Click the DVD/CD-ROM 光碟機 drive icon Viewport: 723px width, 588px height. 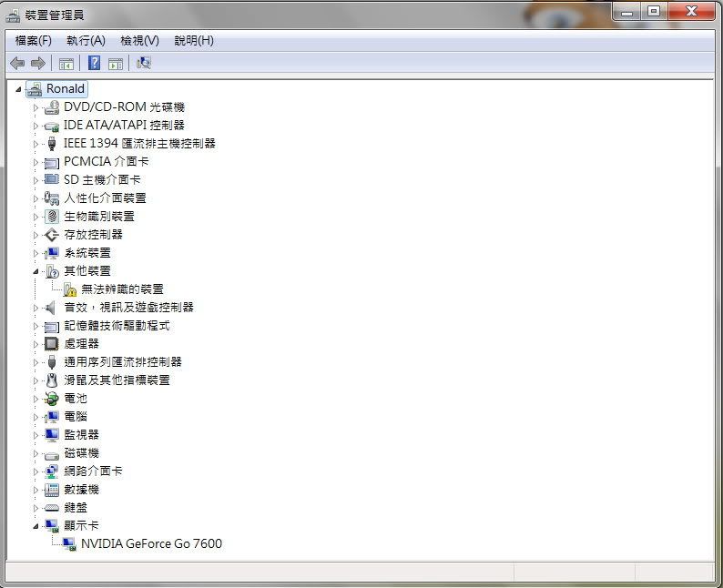(x=52, y=107)
